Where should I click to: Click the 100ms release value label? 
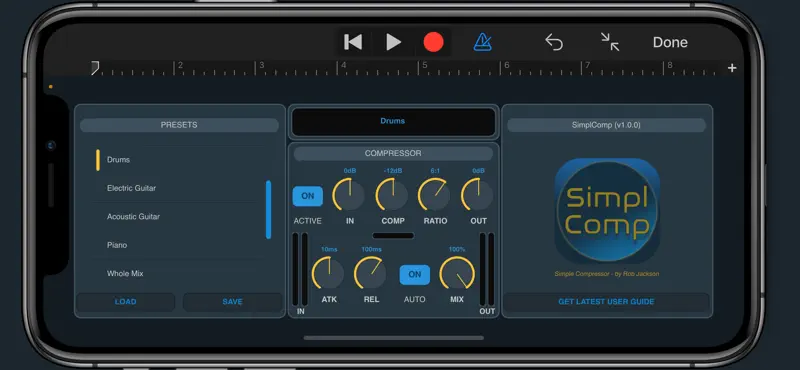pos(371,250)
